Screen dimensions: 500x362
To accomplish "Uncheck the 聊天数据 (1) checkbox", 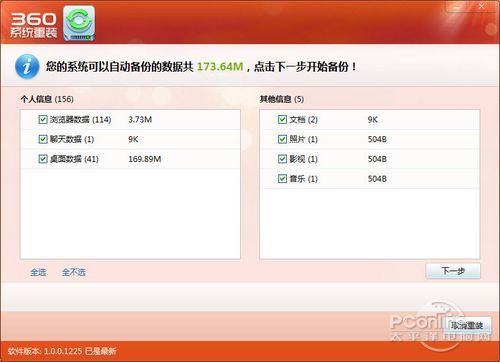I will 43,139.
